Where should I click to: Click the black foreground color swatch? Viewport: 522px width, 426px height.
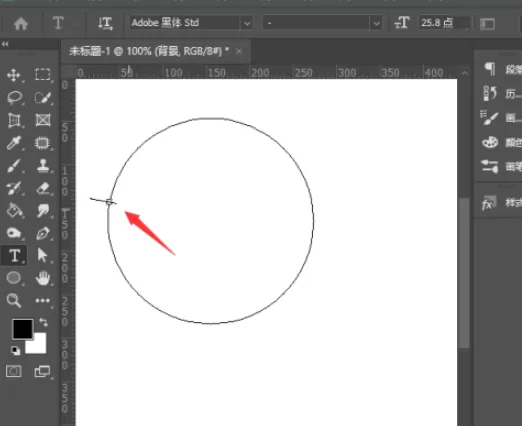click(23, 329)
